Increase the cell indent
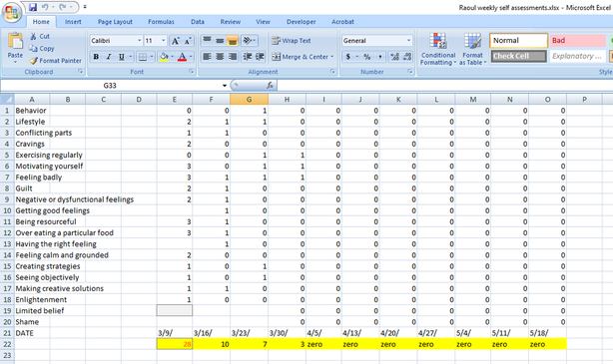Viewport: 613px width, 364px height. pyautogui.click(x=260, y=57)
